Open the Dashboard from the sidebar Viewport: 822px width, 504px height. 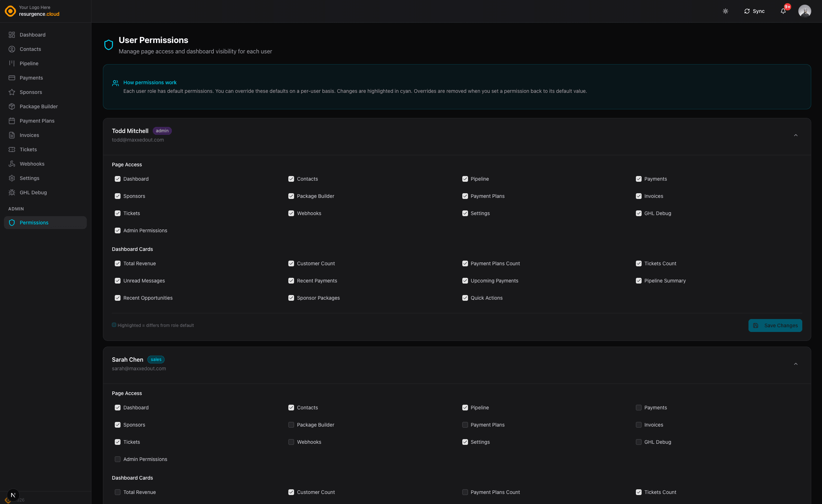coord(33,35)
